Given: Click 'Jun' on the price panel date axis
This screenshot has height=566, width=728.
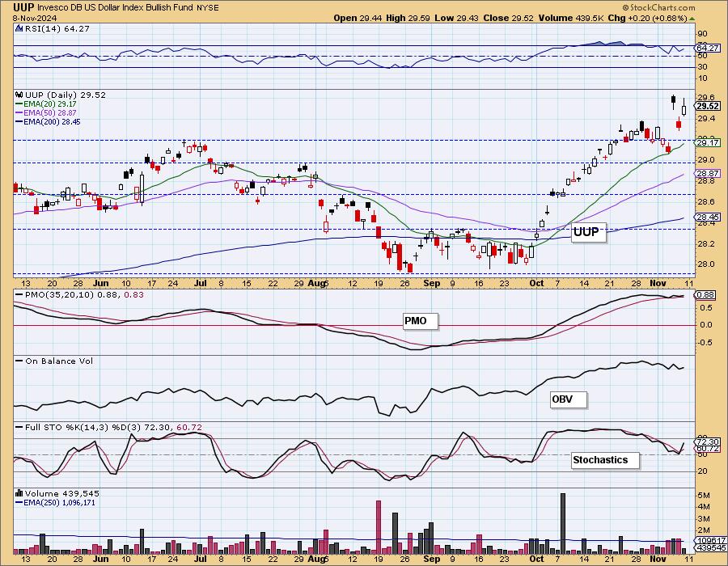Looking at the screenshot, I should coord(101,282).
